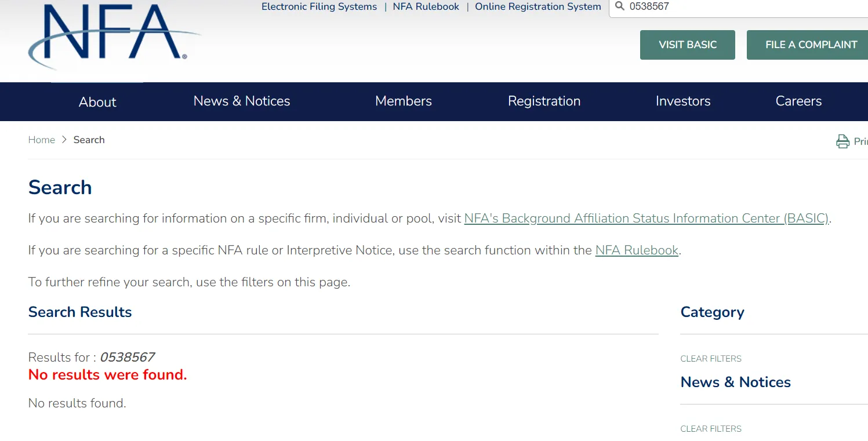The image size is (868, 441).
Task: Open the Investors menu
Action: (x=683, y=101)
